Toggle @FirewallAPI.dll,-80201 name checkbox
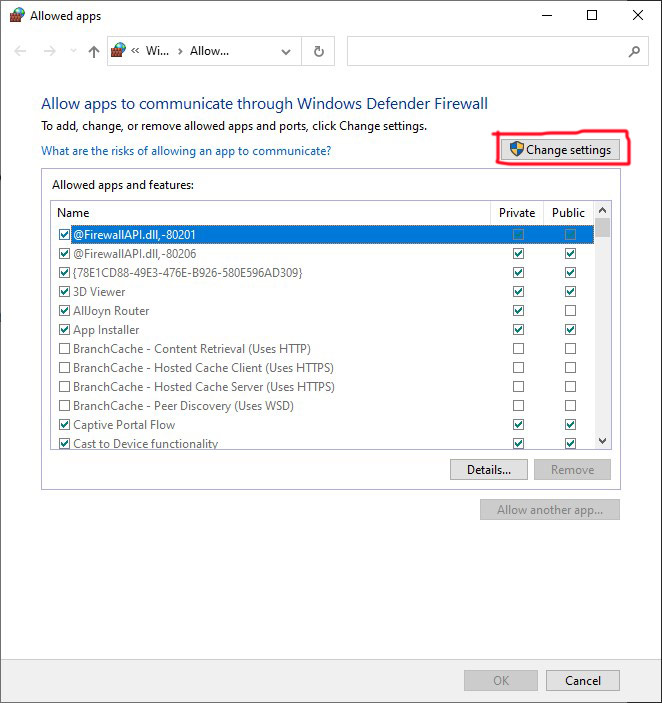 [x=64, y=234]
